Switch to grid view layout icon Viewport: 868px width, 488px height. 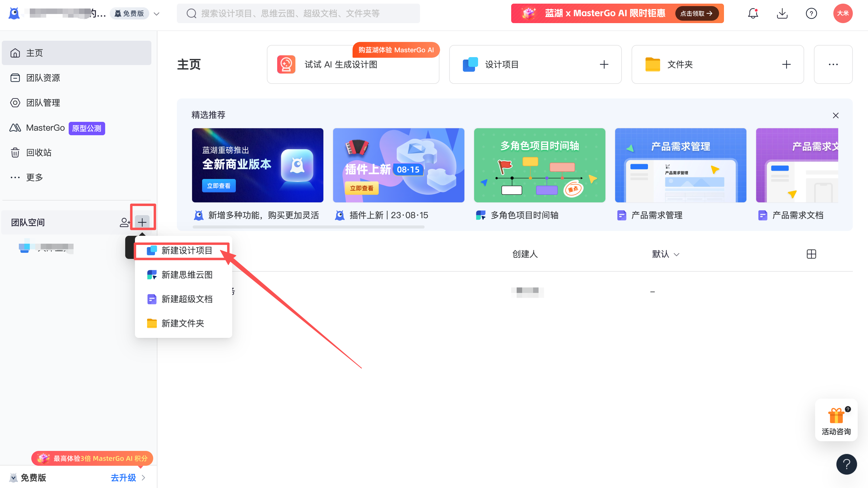point(811,254)
